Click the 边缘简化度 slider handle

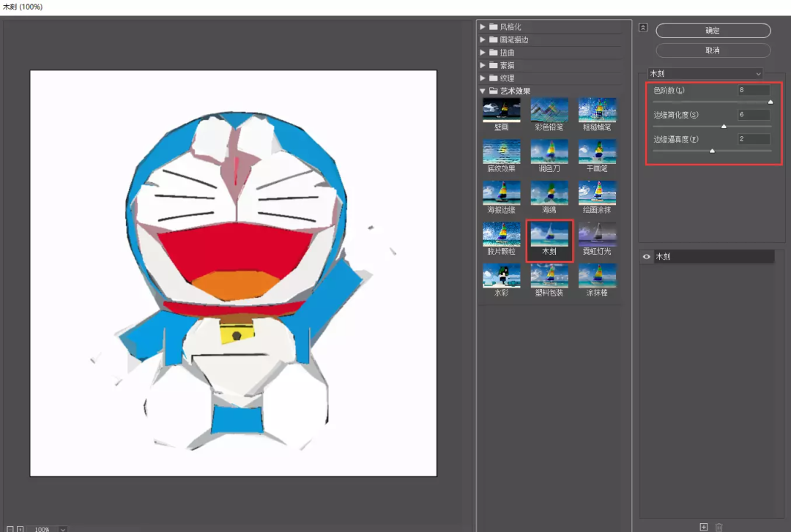click(724, 127)
